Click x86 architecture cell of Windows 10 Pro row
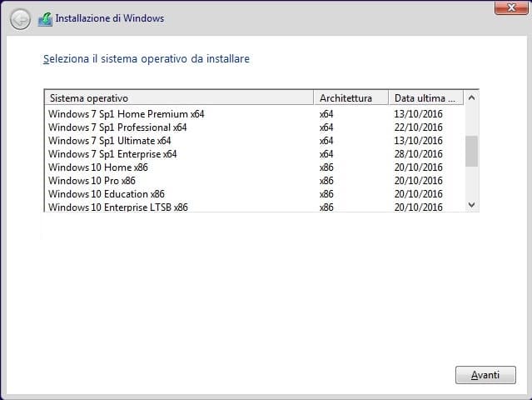This screenshot has height=400, width=532. click(x=326, y=181)
